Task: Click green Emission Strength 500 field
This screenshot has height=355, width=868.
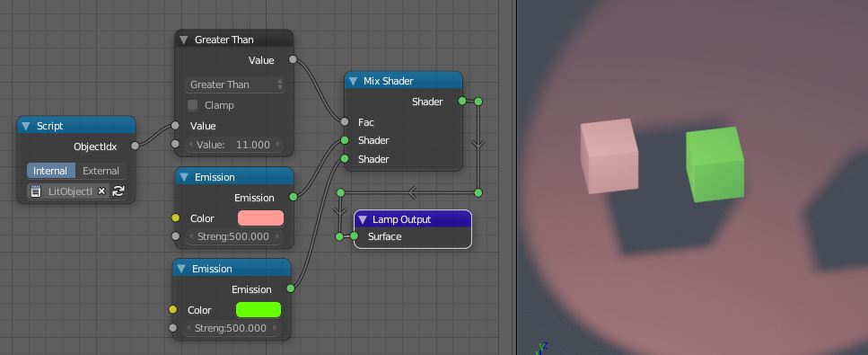Action: tap(232, 328)
